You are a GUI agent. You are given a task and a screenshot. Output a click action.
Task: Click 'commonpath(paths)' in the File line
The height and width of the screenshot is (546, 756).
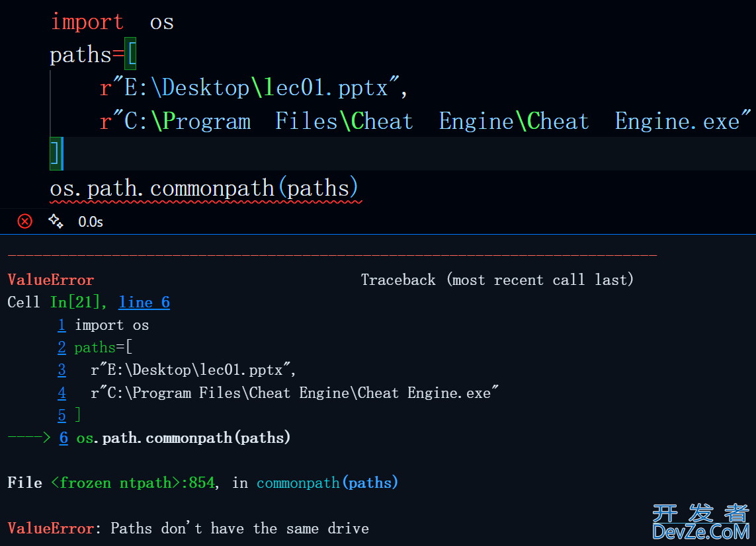point(327,483)
